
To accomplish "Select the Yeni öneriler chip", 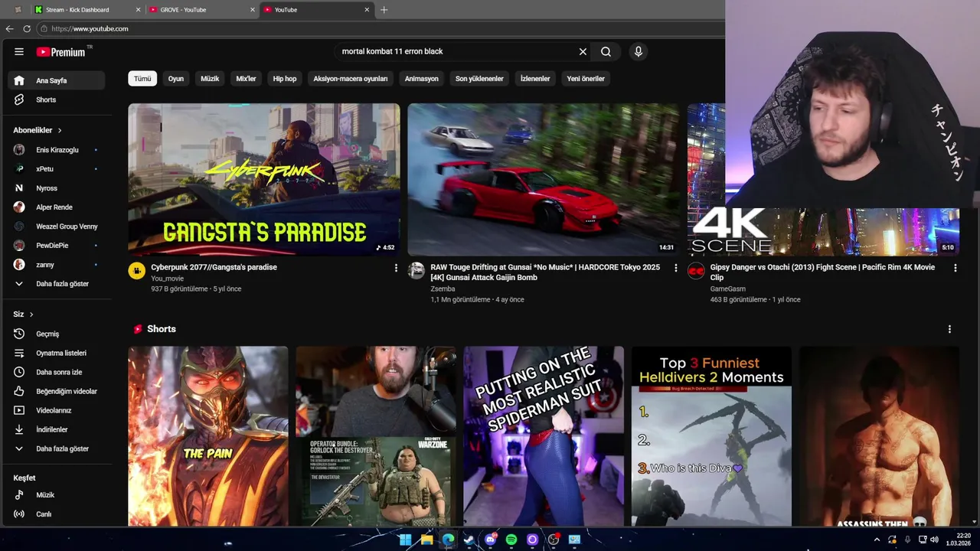I will [x=586, y=79].
